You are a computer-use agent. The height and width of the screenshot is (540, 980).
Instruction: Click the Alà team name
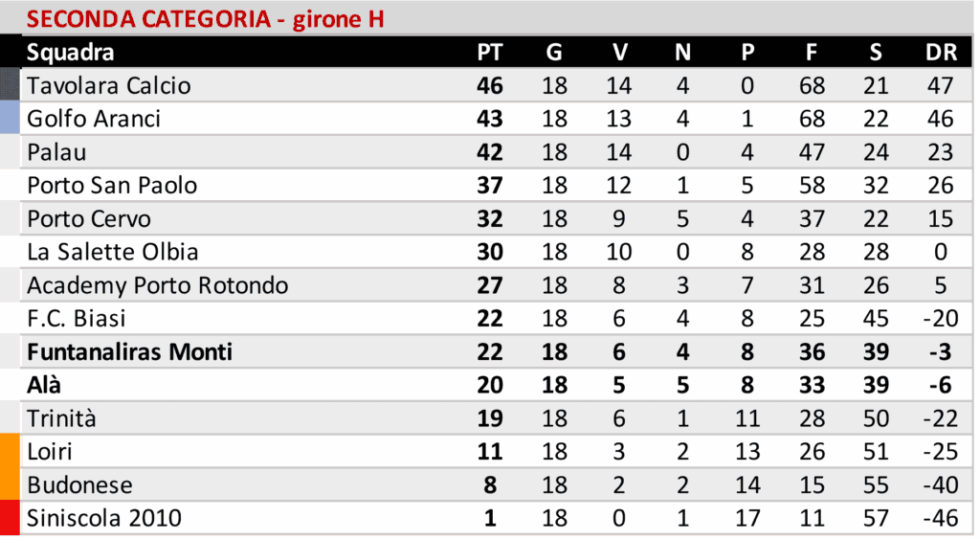click(44, 386)
